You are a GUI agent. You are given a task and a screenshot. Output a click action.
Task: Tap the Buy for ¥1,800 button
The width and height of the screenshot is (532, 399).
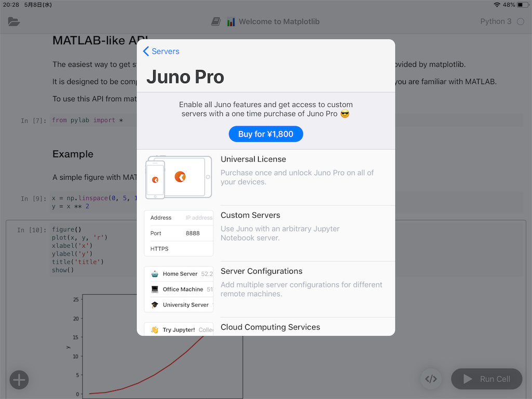tap(265, 134)
